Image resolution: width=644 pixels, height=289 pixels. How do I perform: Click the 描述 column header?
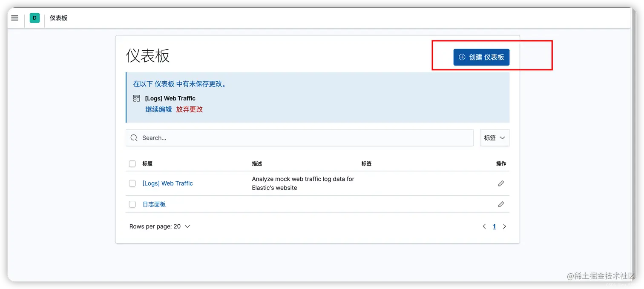(x=257, y=164)
